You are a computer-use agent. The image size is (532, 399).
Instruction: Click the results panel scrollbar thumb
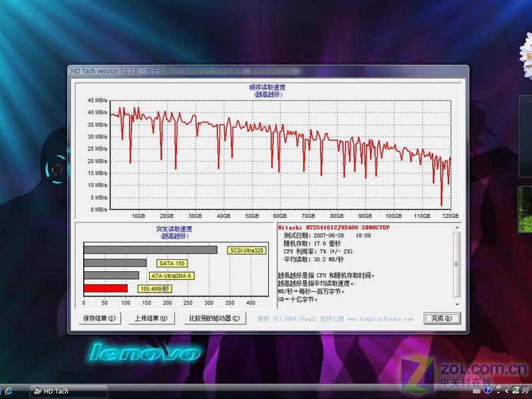click(x=457, y=264)
